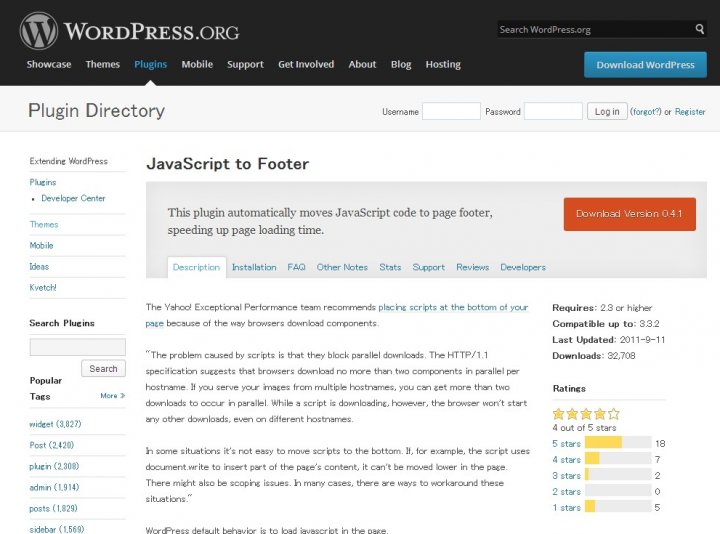The image size is (720, 534).
Task: Switch to the plugin Support tab
Action: point(428,267)
